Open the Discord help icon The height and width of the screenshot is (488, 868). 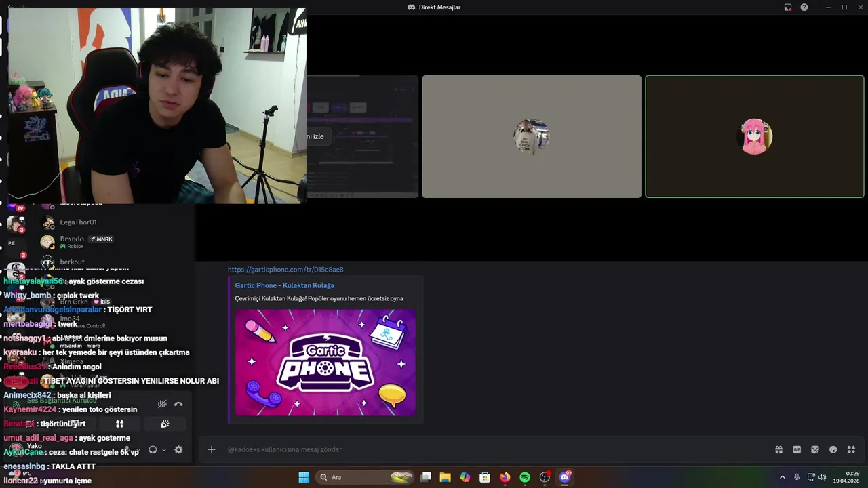point(804,7)
